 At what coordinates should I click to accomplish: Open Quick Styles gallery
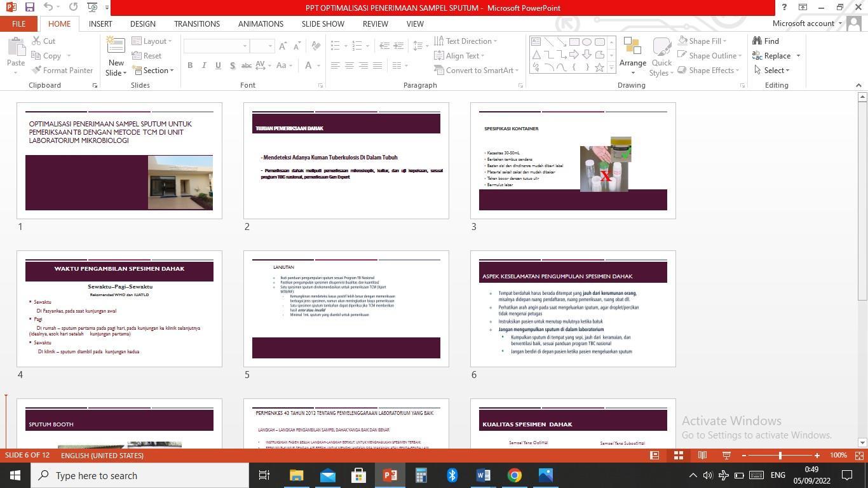click(x=661, y=56)
